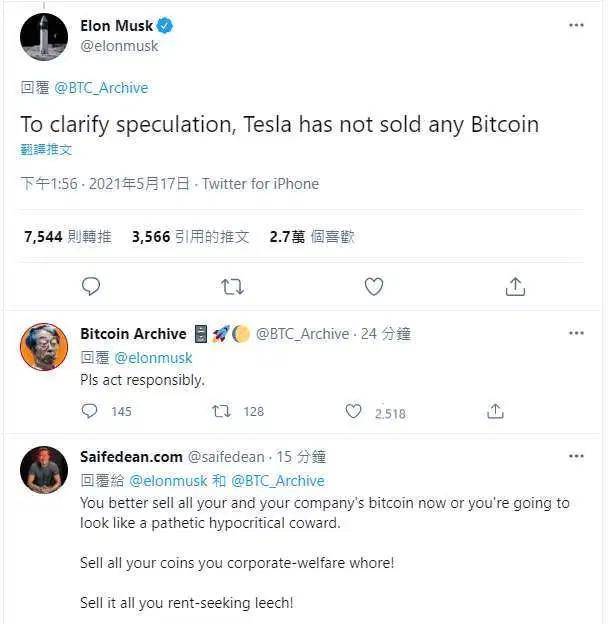Reply to Elon Musk's main tweet
615x624 pixels.
91,287
